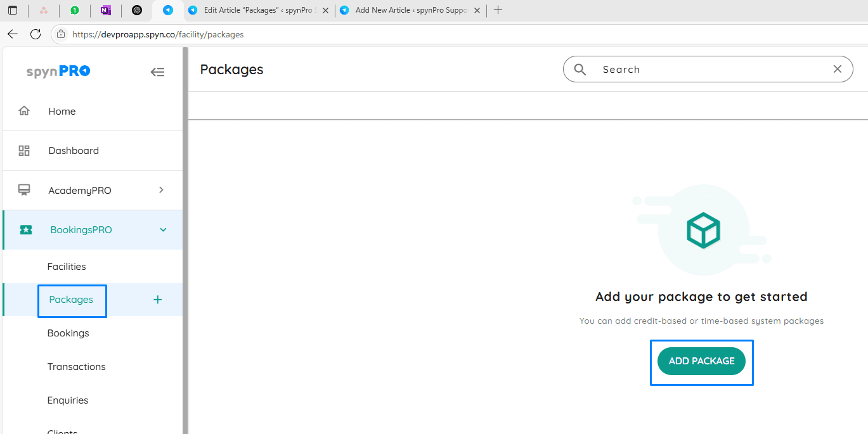Collapse the BookingsPRO submenu chevron
Viewport: 868px width, 434px height.
(163, 230)
